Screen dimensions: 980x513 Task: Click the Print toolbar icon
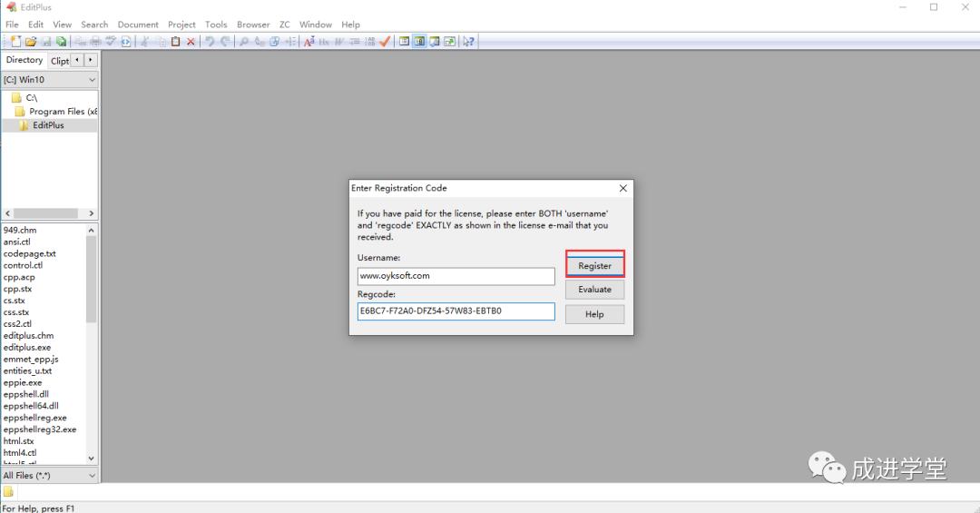(x=95, y=41)
